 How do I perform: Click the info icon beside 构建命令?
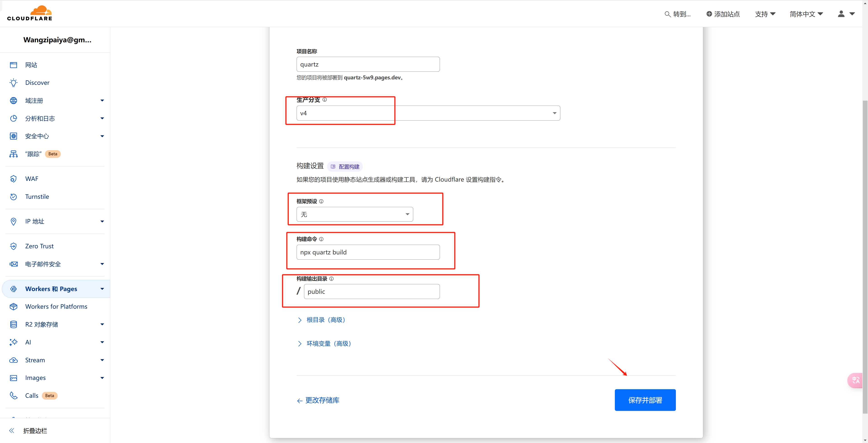click(x=321, y=239)
